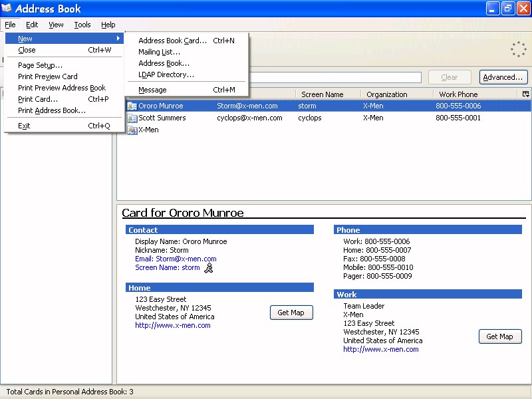Open the Help menu
This screenshot has width=532, height=399.
[x=108, y=25]
